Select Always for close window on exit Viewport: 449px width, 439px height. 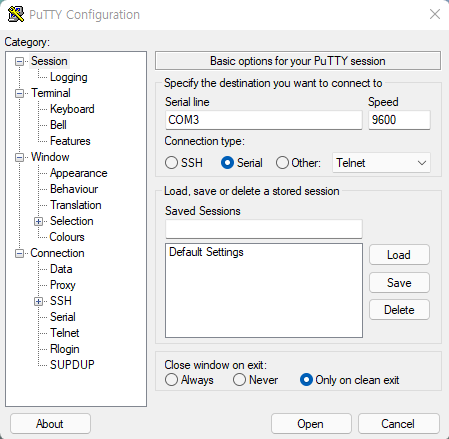pos(171,380)
